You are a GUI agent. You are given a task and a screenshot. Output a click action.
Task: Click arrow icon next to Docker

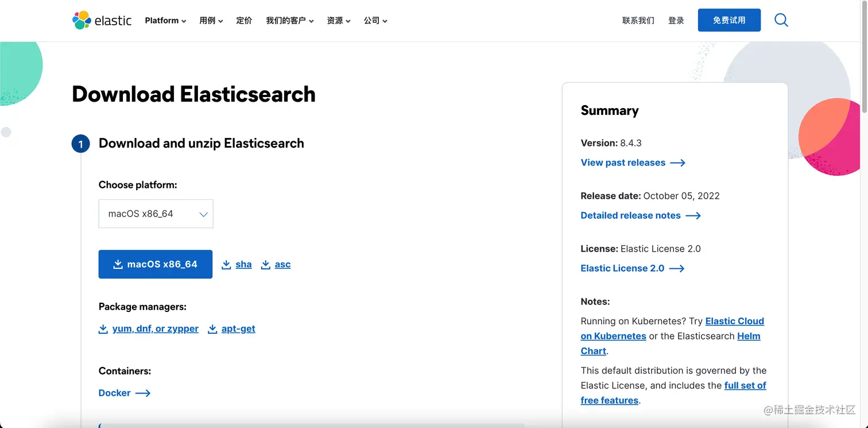(x=143, y=393)
